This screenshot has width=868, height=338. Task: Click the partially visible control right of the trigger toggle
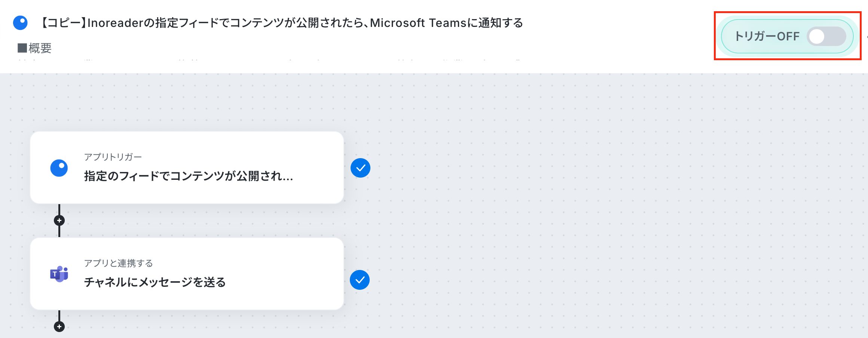[x=867, y=36]
